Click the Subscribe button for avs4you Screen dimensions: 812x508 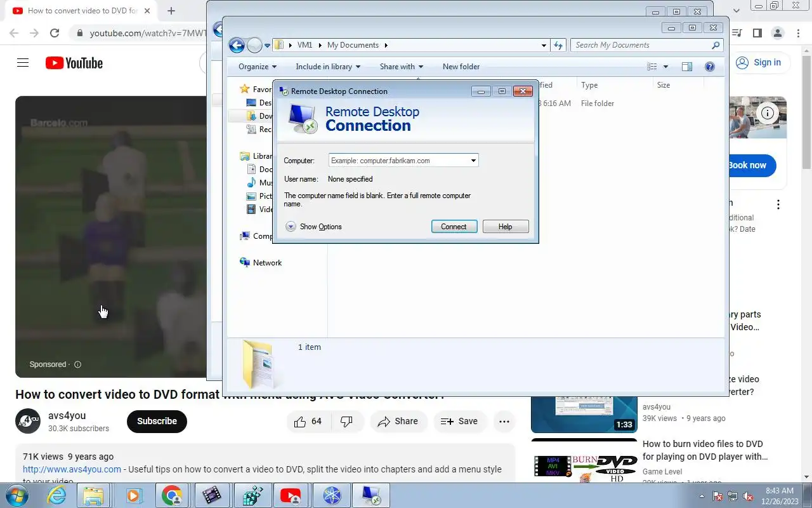tap(157, 421)
